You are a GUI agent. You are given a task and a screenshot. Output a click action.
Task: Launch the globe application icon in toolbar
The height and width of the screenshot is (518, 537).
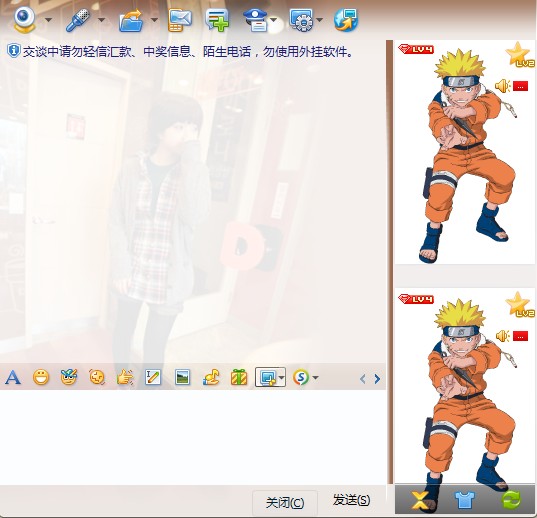346,20
